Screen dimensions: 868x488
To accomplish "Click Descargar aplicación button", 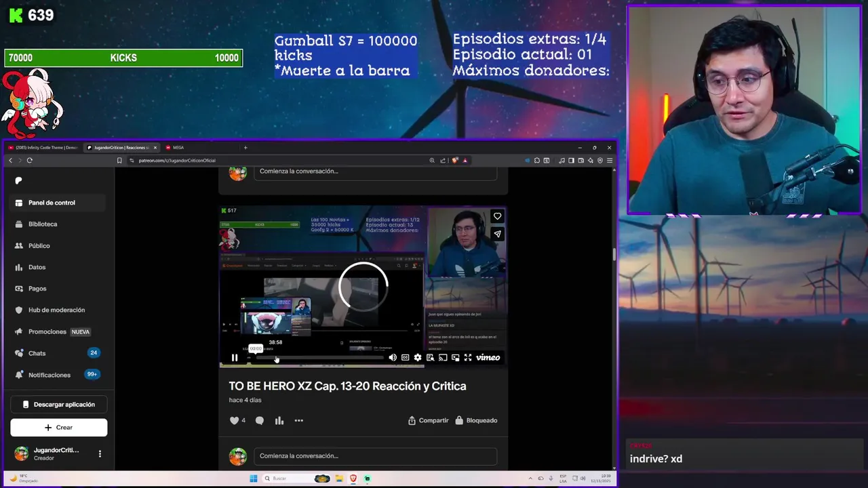I will pos(59,405).
